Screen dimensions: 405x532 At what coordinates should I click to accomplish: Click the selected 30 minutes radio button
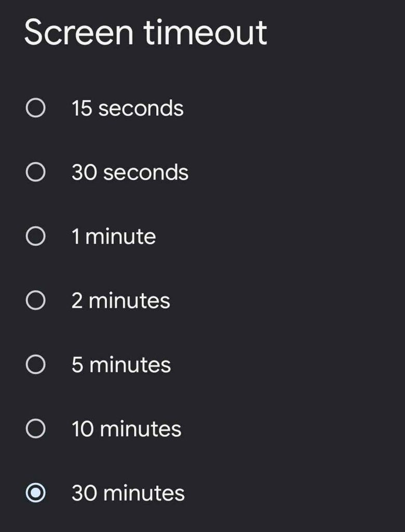[35, 493]
